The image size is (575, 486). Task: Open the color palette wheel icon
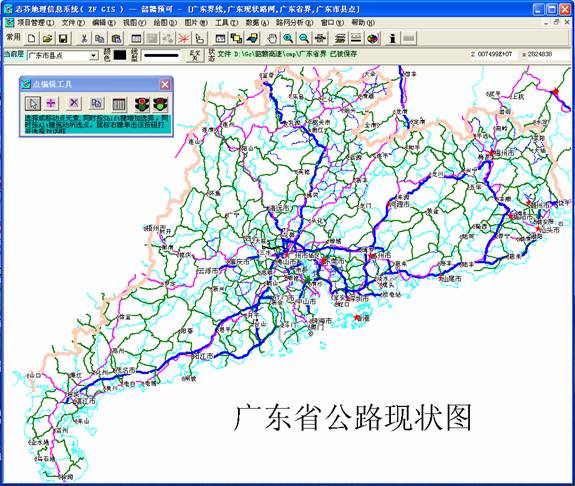[x=372, y=38]
